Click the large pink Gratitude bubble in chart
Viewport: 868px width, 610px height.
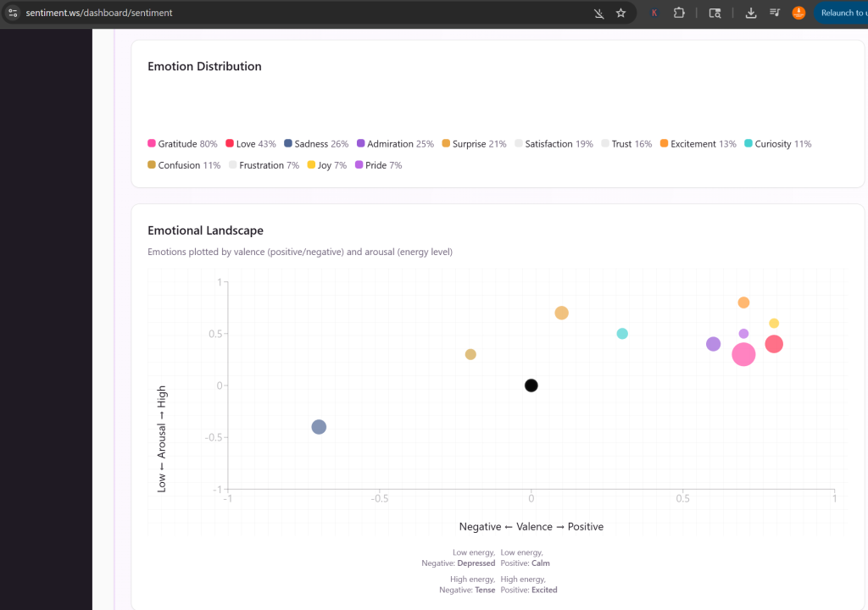[x=743, y=354]
